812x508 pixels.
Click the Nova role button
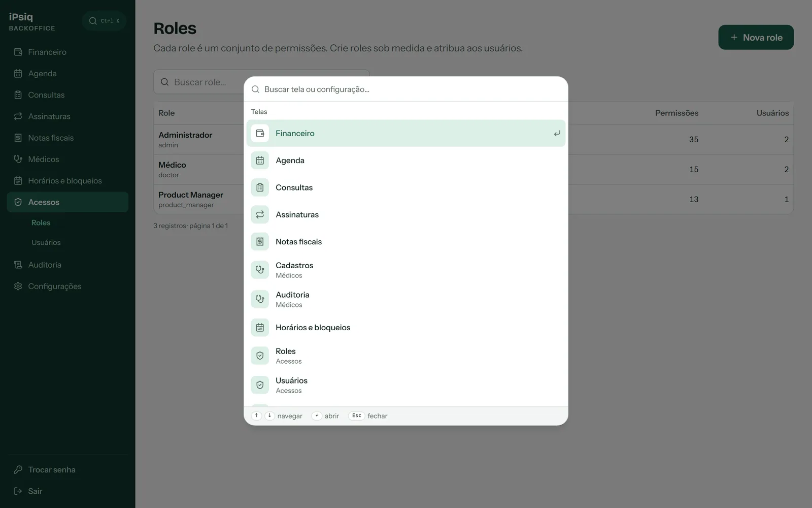coord(756,37)
